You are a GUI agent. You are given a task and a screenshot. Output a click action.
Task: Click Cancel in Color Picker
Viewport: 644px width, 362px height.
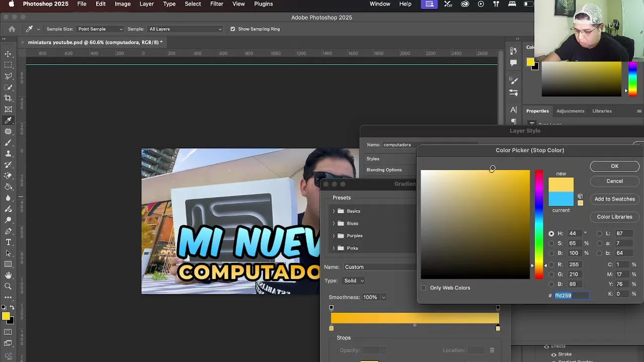pos(614,181)
